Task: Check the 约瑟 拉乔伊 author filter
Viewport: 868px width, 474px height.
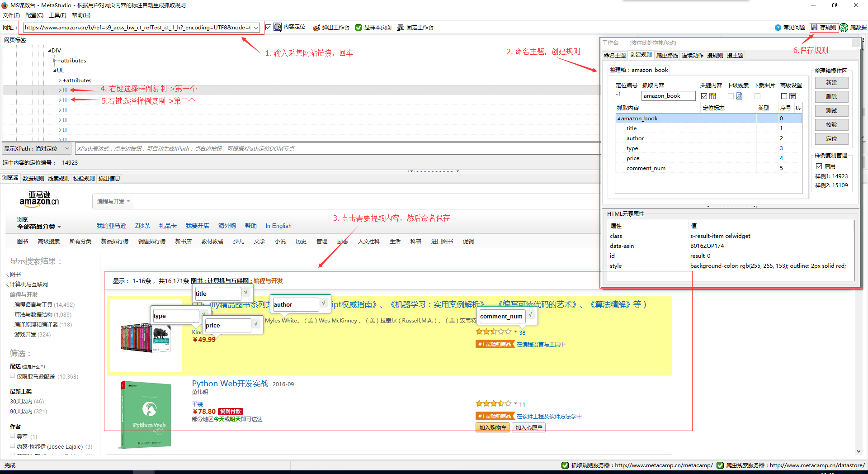Action: click(13, 446)
